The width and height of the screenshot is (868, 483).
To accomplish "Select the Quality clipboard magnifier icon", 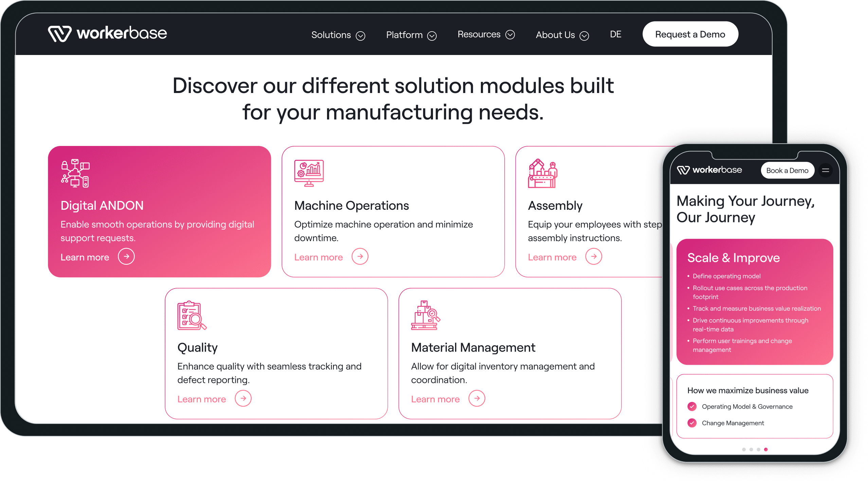I will pos(191,316).
